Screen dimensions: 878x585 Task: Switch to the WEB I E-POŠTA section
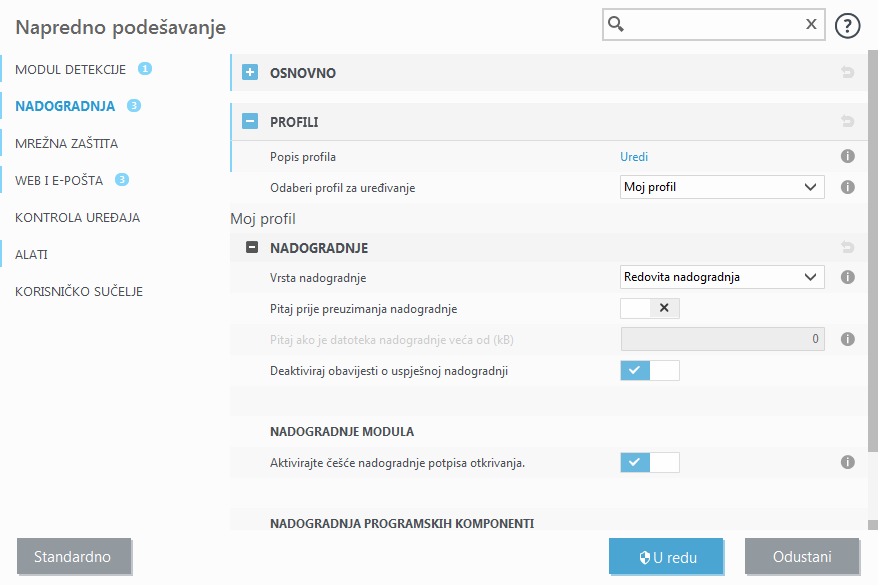[60, 180]
